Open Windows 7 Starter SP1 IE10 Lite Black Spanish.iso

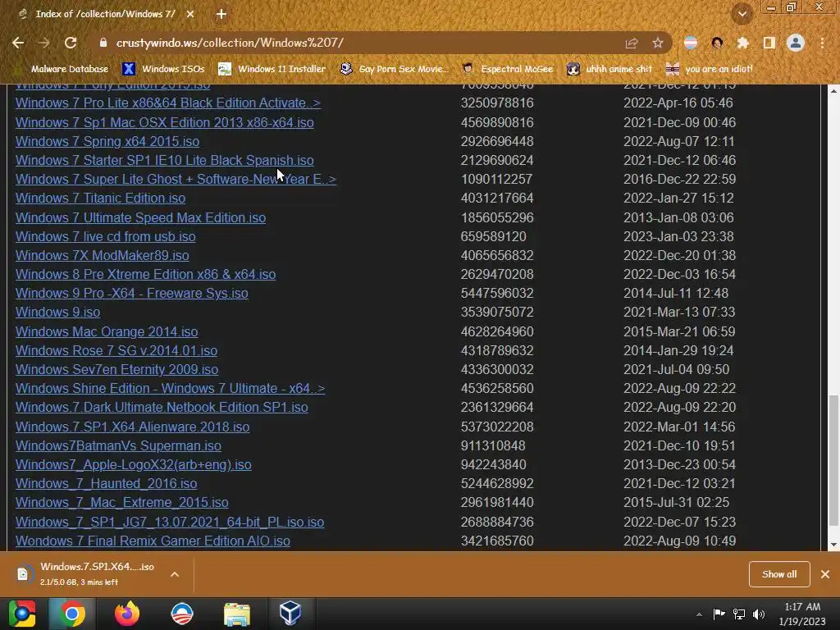point(164,160)
